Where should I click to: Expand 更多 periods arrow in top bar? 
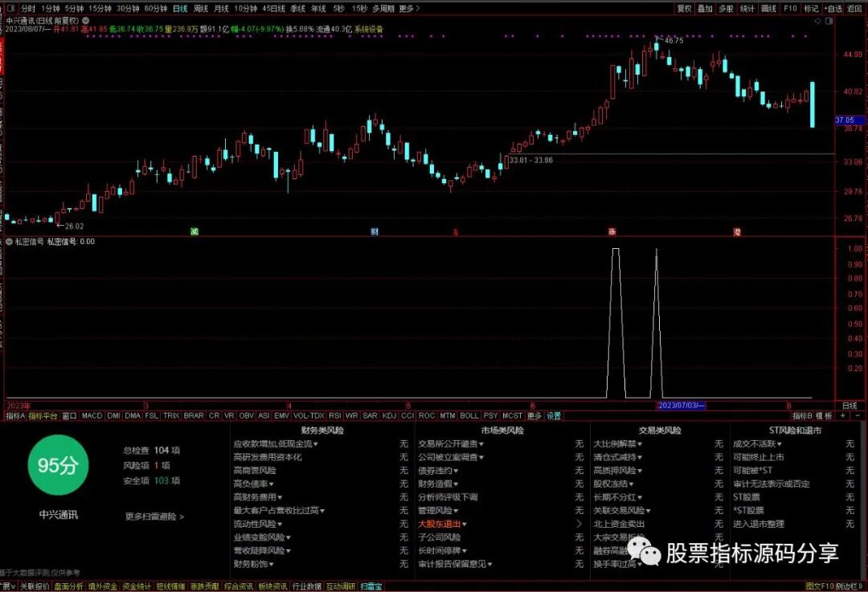409,8
